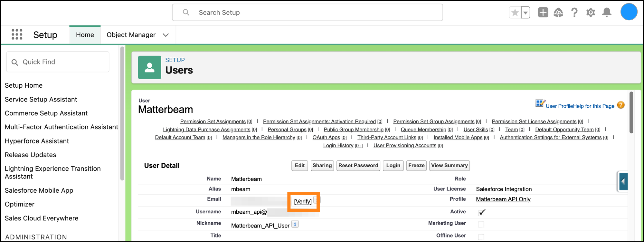Viewport: 644px width, 242px height.
Task: Open Managers in the Role Hierarchy link
Action: pyautogui.click(x=259, y=138)
